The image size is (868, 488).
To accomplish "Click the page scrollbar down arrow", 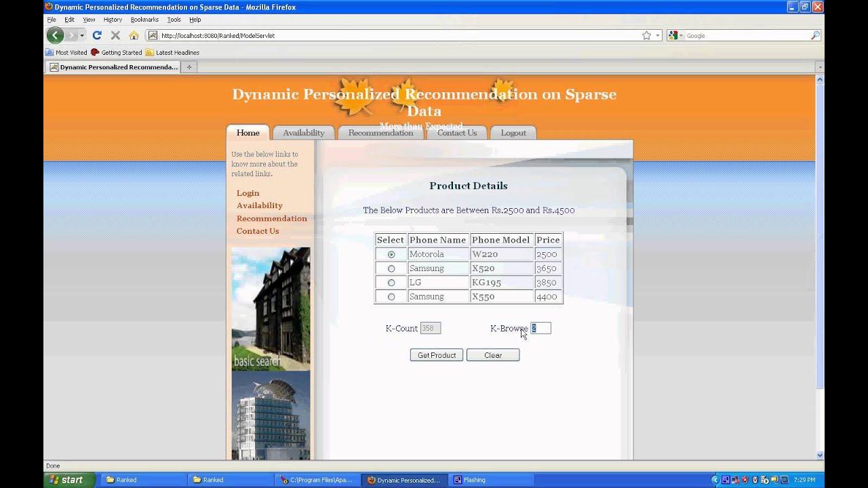I will [820, 455].
